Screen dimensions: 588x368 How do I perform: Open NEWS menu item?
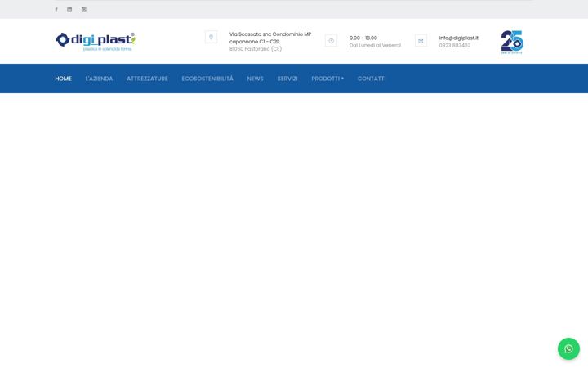[x=255, y=79]
